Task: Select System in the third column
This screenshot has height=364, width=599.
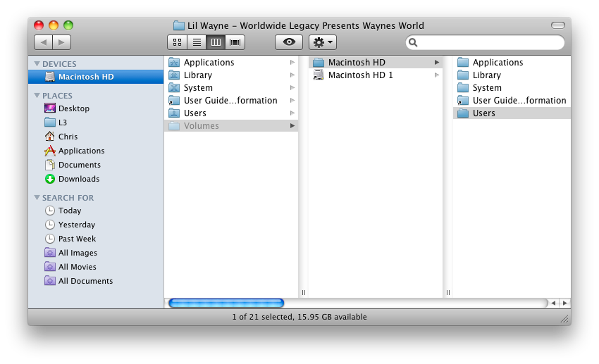Action: tap(512, 88)
